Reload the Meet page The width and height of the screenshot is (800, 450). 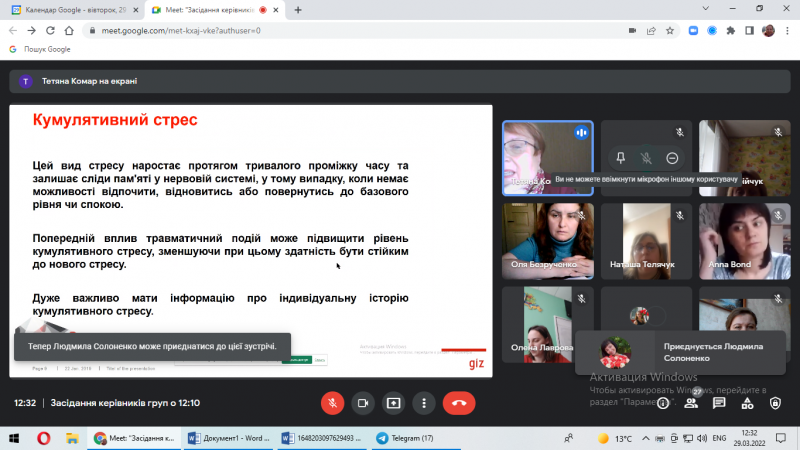(x=50, y=31)
